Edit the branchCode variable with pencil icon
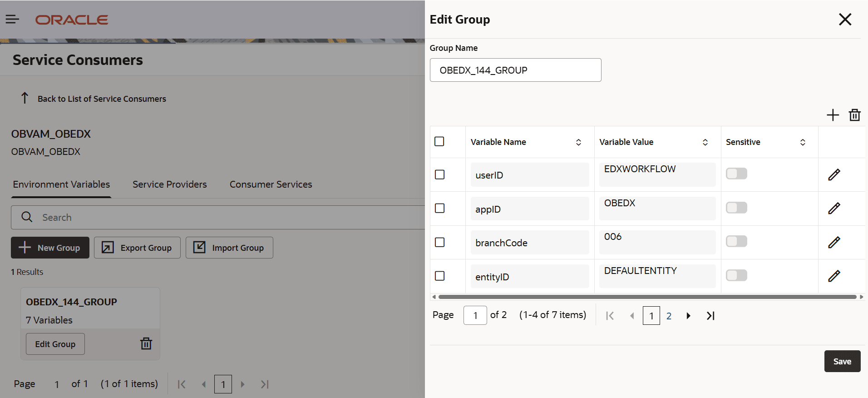The image size is (868, 398). 834,243
